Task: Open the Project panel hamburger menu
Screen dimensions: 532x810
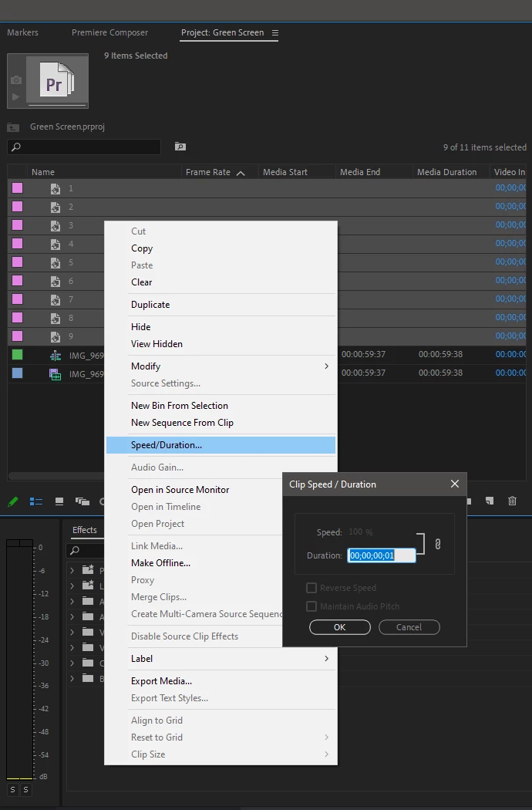Action: click(275, 32)
